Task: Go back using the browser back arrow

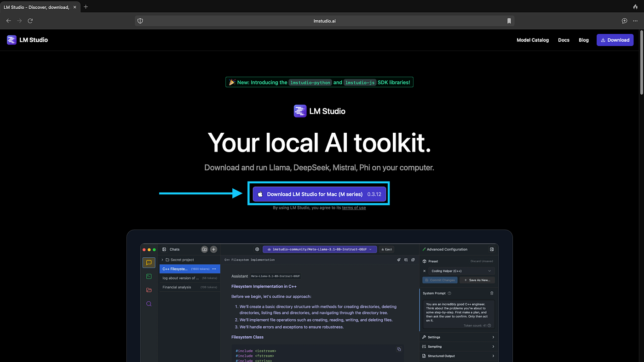Action: (8, 21)
